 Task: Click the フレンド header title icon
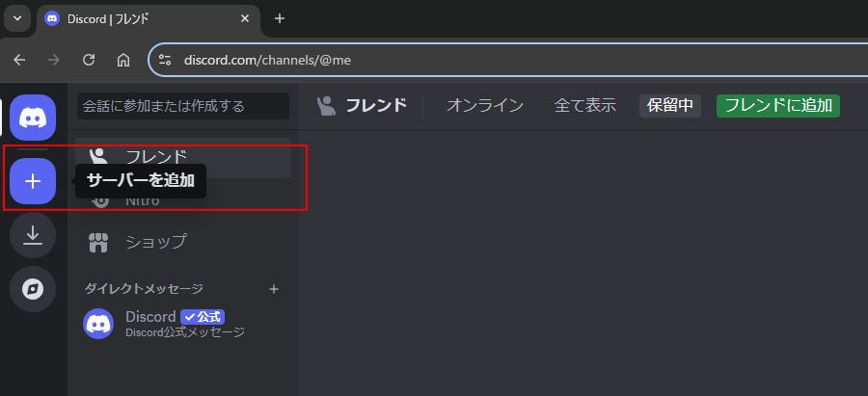tap(327, 106)
